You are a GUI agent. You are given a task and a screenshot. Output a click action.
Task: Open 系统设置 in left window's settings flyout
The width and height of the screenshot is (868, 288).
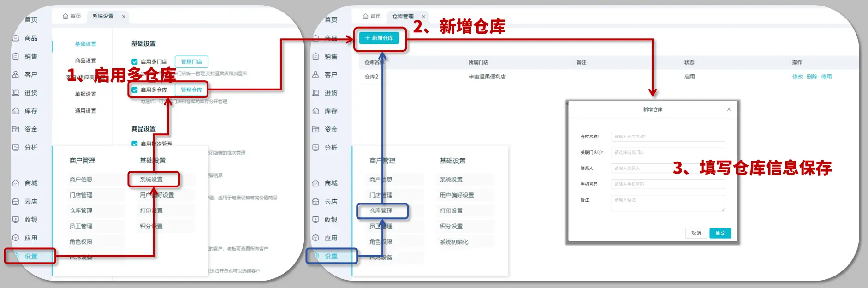coord(151,180)
